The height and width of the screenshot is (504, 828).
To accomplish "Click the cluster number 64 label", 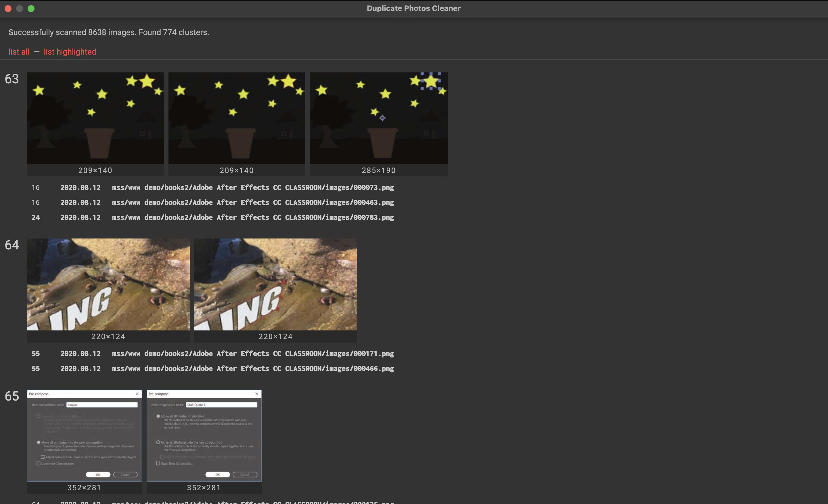I will (12, 245).
